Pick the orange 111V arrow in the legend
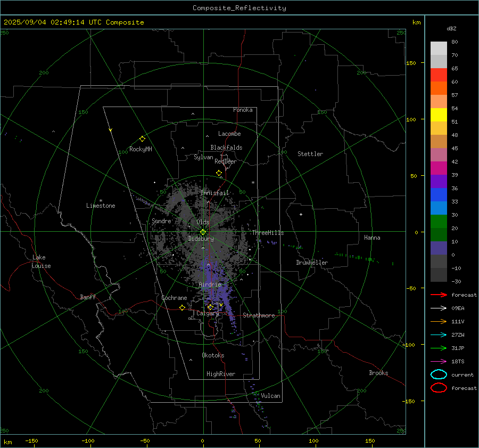The height and width of the screenshot is (448, 479). [x=439, y=321]
